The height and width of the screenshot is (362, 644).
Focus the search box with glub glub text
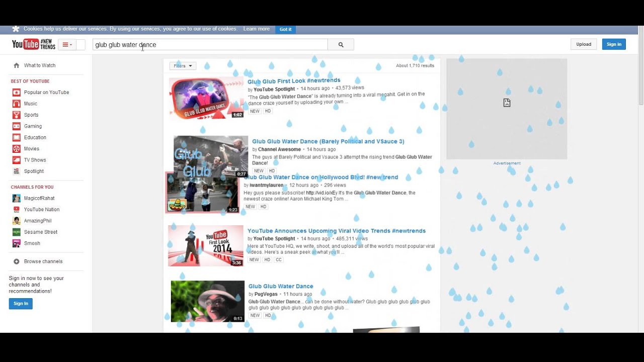(x=210, y=45)
